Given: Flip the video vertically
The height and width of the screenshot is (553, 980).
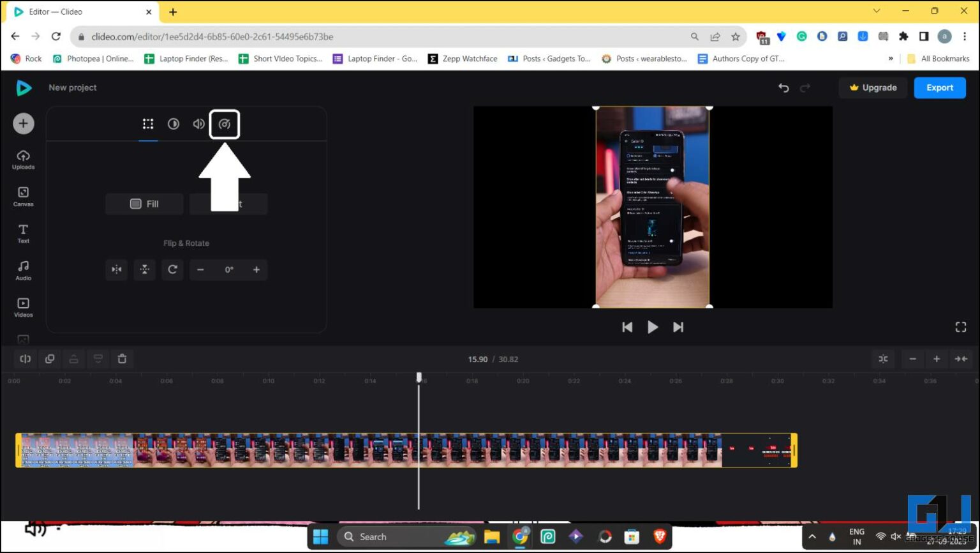Looking at the screenshot, I should tap(144, 269).
